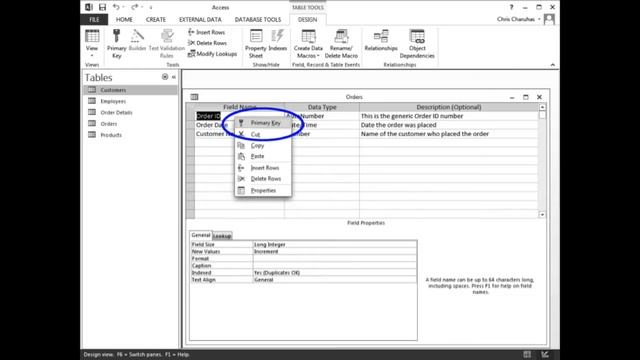The height and width of the screenshot is (360, 640).
Task: Open the EXTERNAL DATA tab
Action: tap(200, 20)
